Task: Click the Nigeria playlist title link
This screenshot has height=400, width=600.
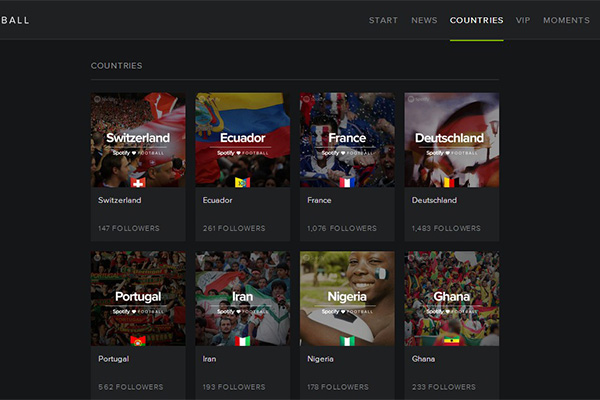Action: [321, 358]
